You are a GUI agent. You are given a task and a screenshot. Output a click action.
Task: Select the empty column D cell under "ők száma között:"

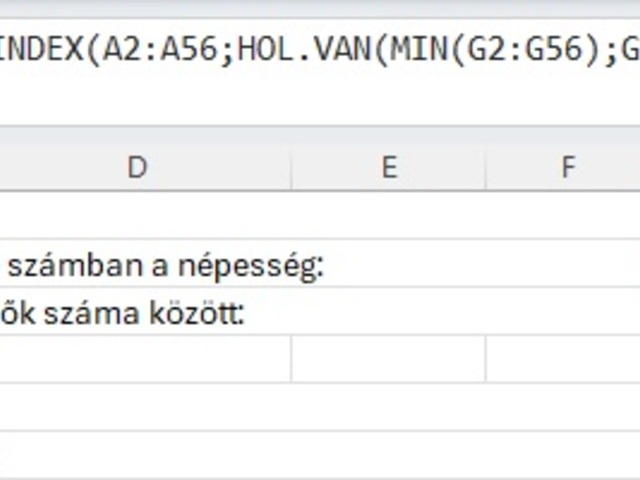point(145,359)
